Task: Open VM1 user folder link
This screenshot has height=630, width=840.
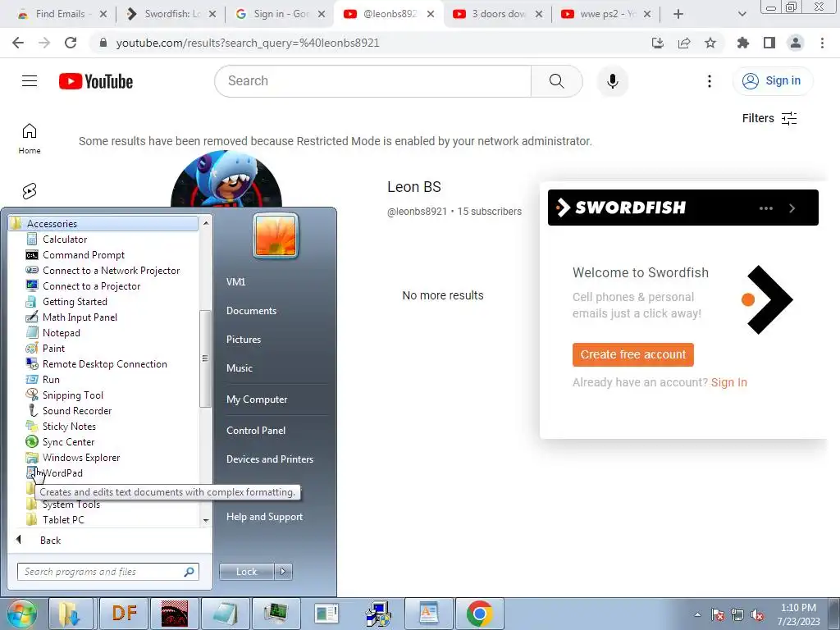Action: [235, 282]
